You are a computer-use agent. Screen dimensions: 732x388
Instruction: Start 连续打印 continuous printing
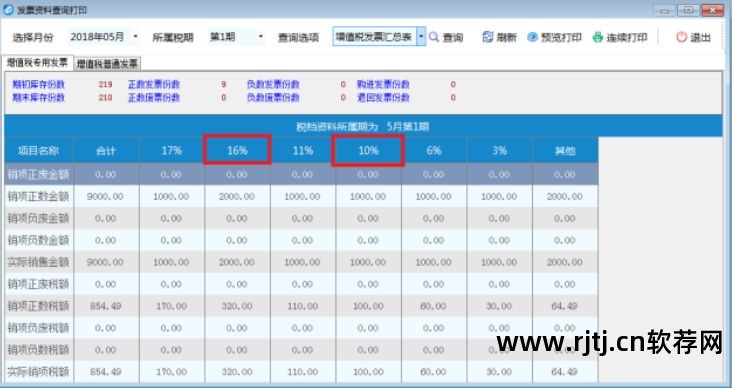pos(620,37)
